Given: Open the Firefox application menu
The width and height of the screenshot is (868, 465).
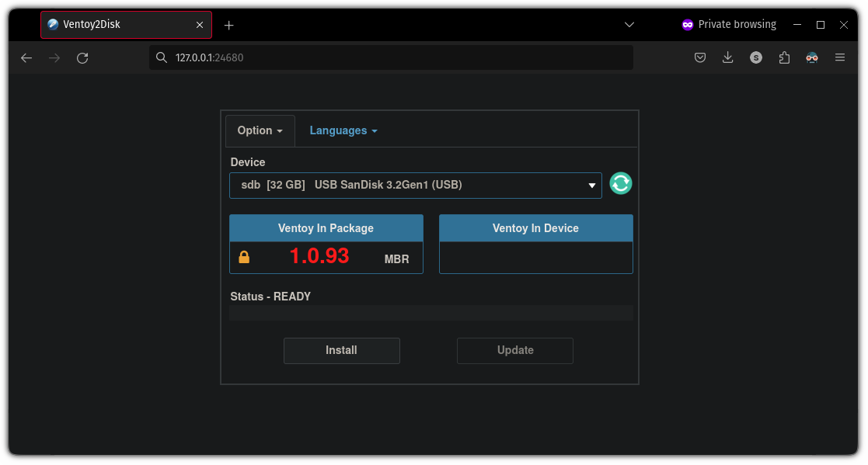Looking at the screenshot, I should click(840, 57).
